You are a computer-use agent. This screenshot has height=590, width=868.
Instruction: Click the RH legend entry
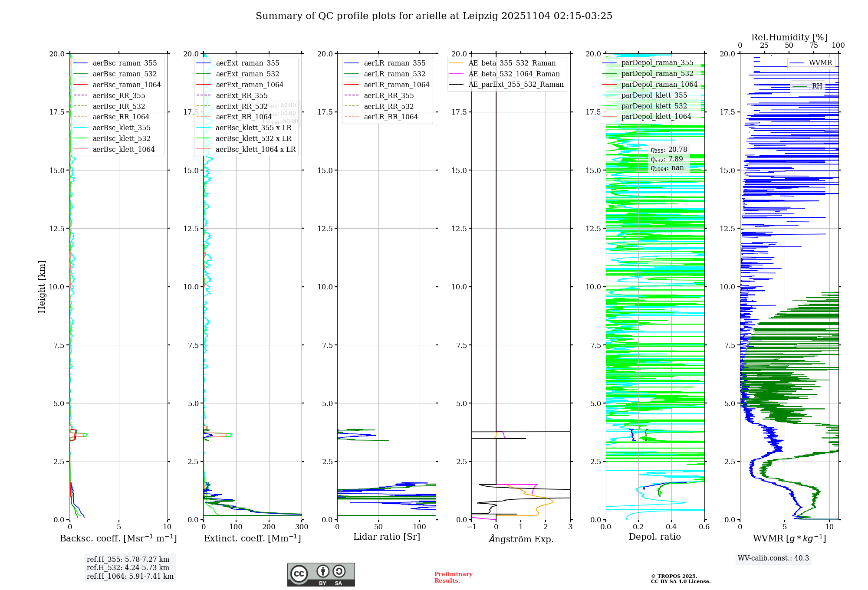tap(817, 86)
